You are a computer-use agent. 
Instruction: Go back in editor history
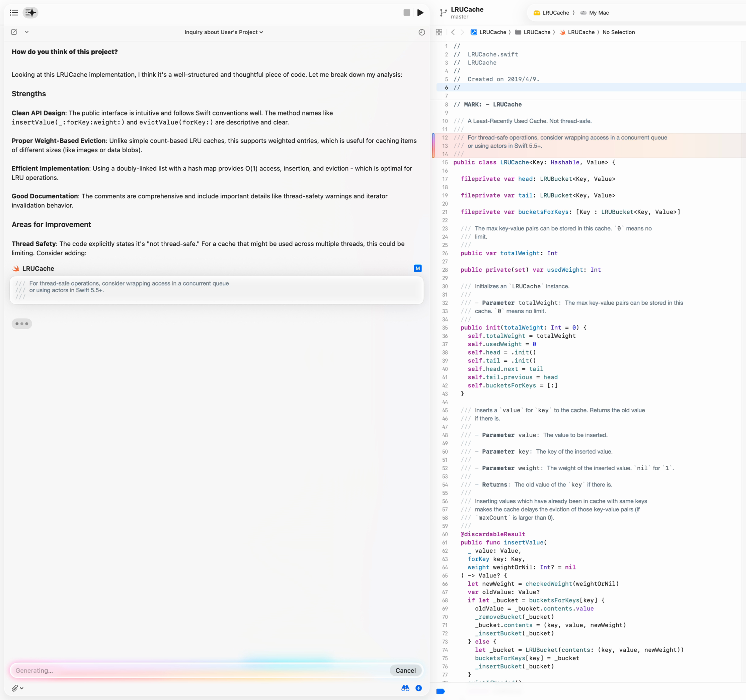453,32
